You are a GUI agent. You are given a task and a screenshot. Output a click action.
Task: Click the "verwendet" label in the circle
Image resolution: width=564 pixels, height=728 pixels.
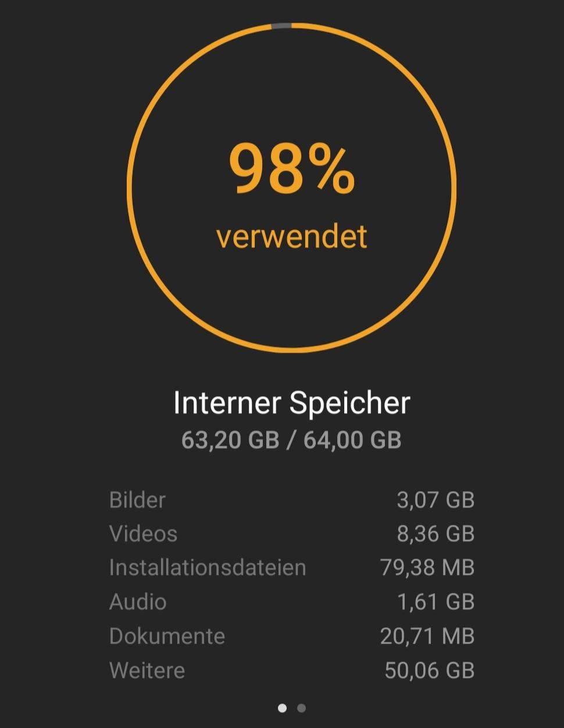[x=291, y=236]
